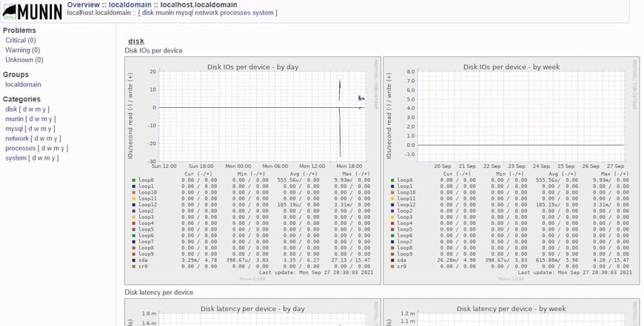Open the day view 'd' for network category

(x=36, y=138)
